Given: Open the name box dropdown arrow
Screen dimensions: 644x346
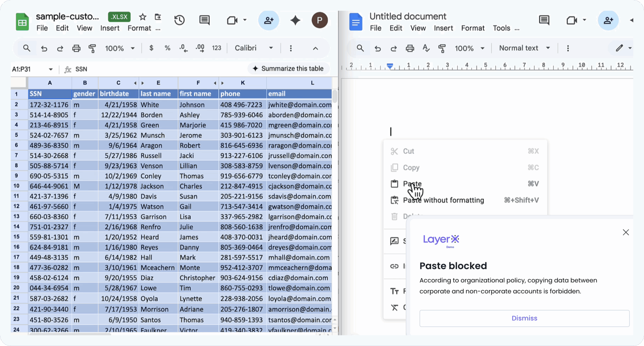Looking at the screenshot, I should click(51, 69).
